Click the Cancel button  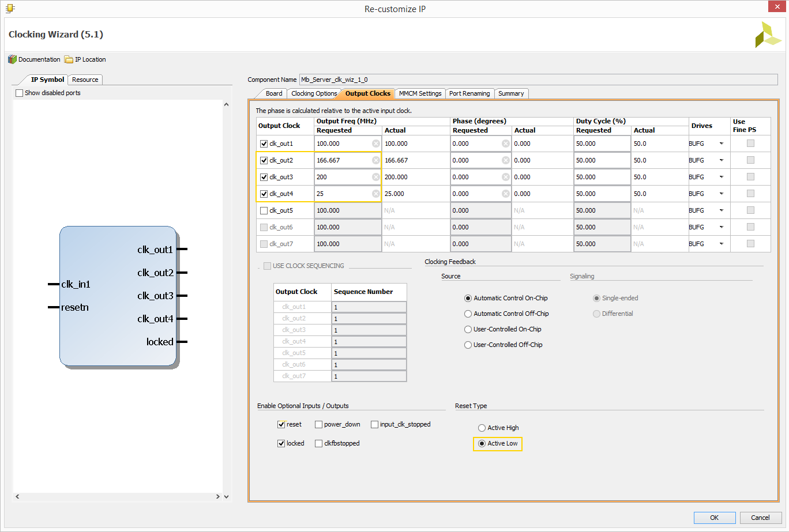[760, 518]
